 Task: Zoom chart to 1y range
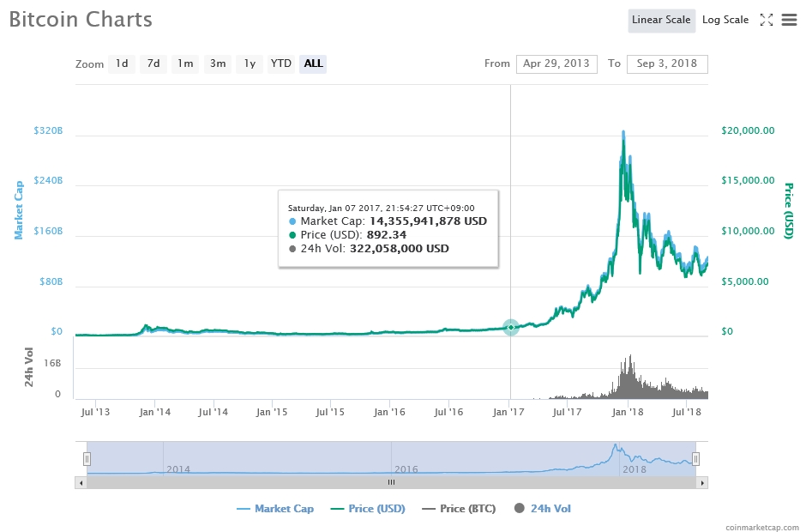tap(250, 63)
